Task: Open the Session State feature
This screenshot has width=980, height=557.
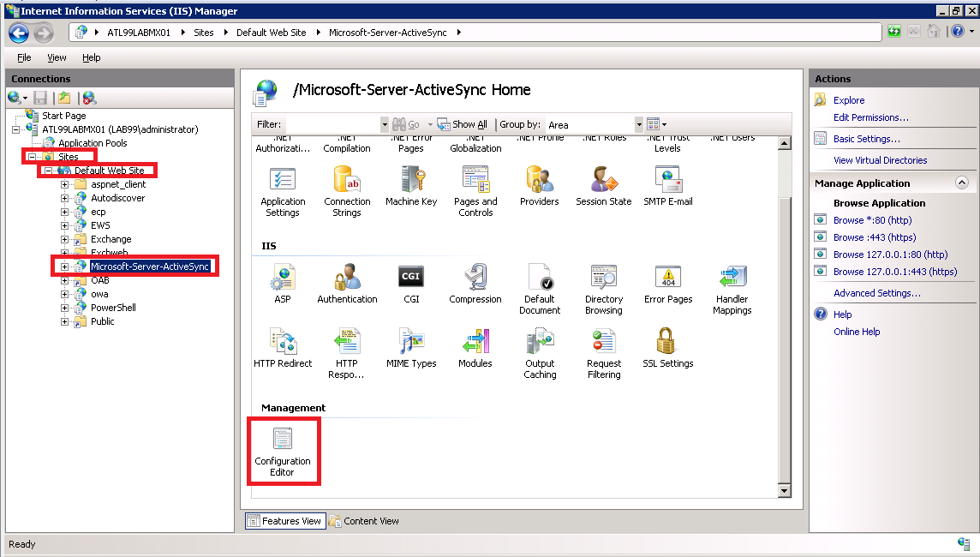Action: [x=604, y=186]
